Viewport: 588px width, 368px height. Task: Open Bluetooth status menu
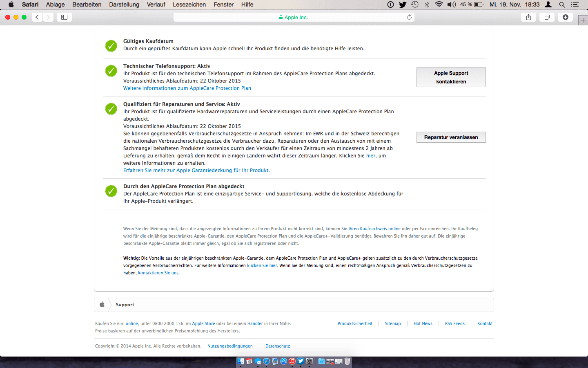pos(427,4)
